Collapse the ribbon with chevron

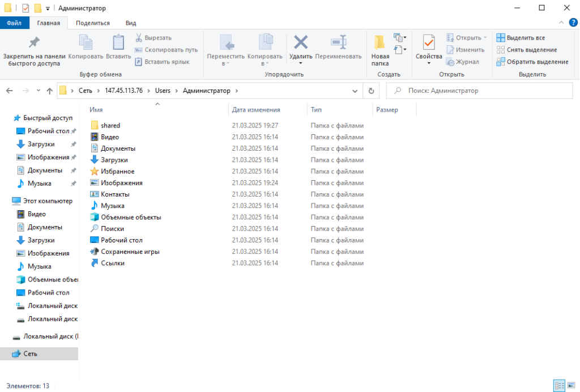(561, 23)
